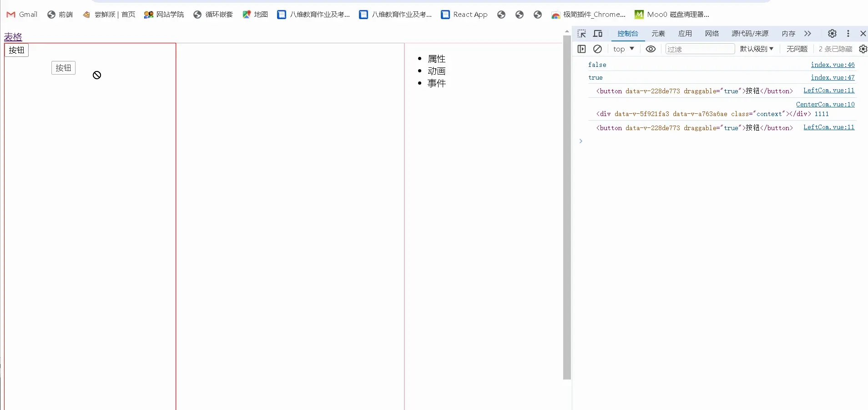Screen dimensions: 868x410
Task: Toggle the console sidebar panel
Action: (581, 49)
